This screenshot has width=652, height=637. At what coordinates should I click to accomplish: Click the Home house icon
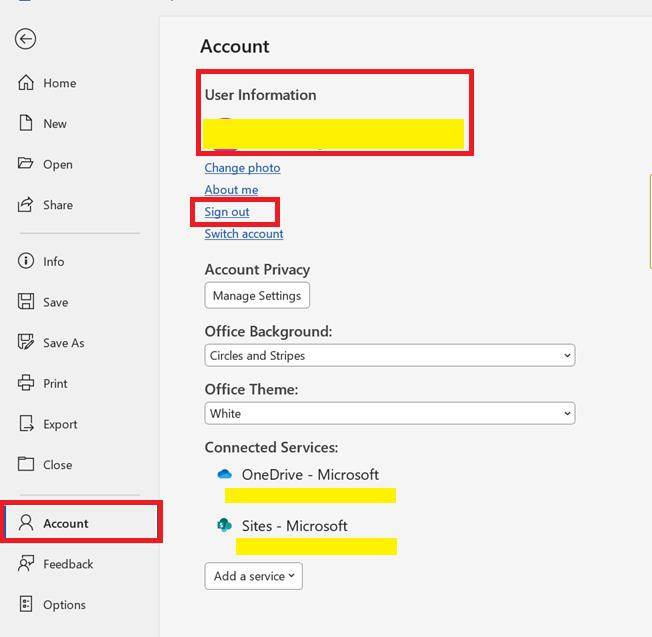pos(26,82)
